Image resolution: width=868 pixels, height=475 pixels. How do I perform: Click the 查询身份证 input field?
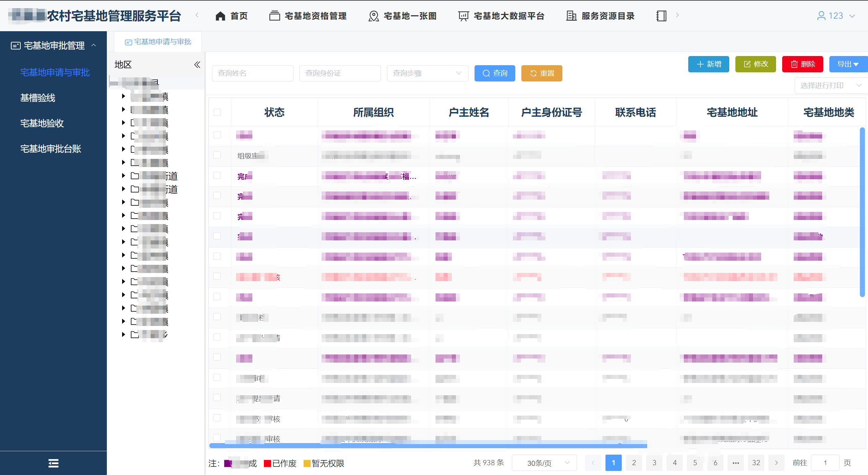[x=340, y=73]
